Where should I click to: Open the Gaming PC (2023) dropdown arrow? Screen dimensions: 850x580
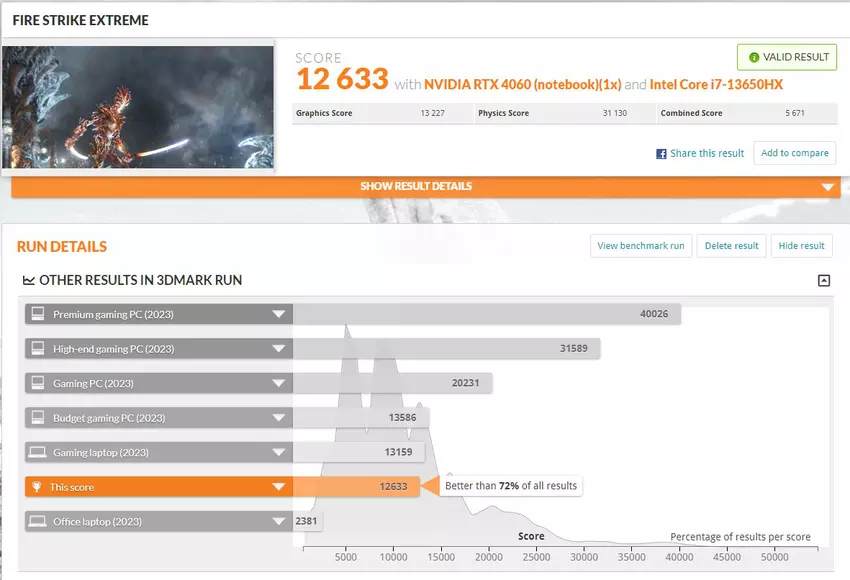(x=278, y=384)
